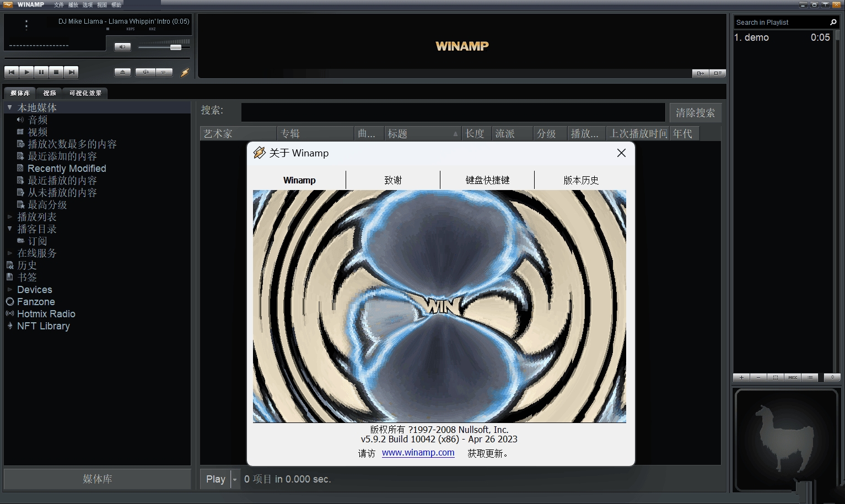Open NFT Library in the sidebar
Viewport: 845px width, 504px height.
[x=44, y=326]
